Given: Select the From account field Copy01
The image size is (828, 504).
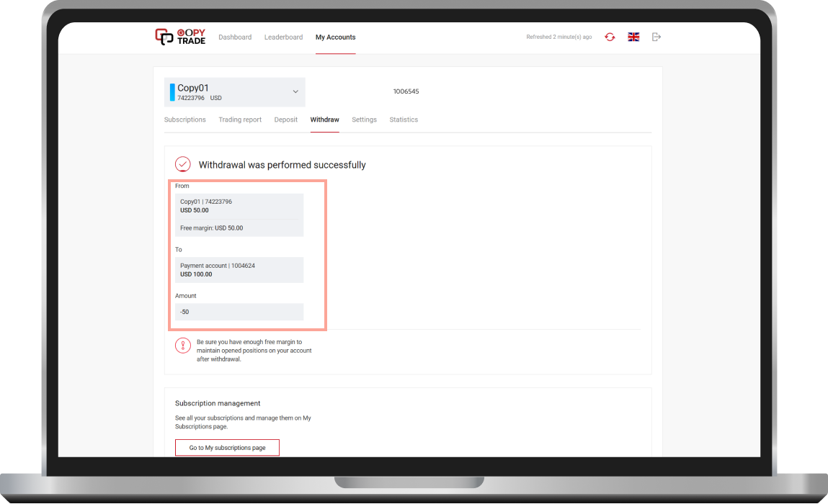Looking at the screenshot, I should coord(239,206).
